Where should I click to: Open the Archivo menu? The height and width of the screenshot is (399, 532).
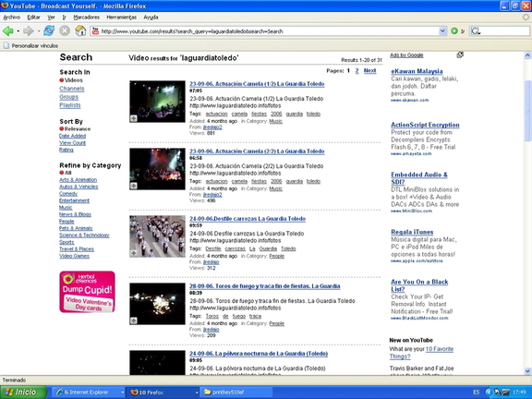pyautogui.click(x=11, y=18)
